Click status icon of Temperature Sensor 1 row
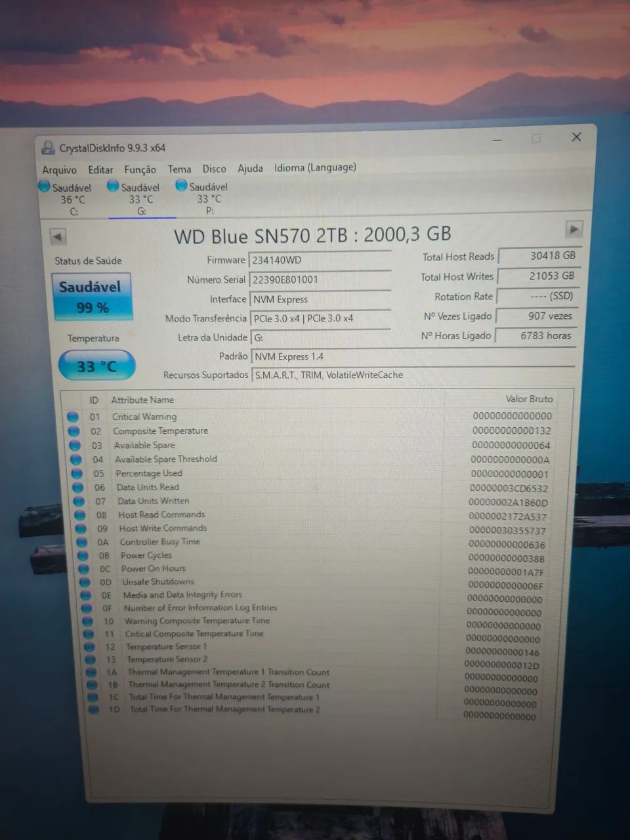Screen dimensions: 630x840 tap(90, 647)
